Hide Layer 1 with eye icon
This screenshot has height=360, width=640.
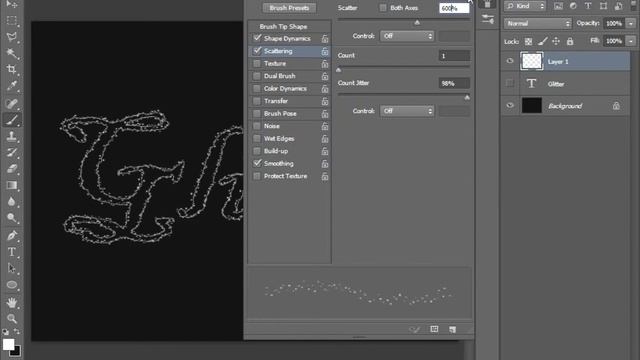(510, 61)
